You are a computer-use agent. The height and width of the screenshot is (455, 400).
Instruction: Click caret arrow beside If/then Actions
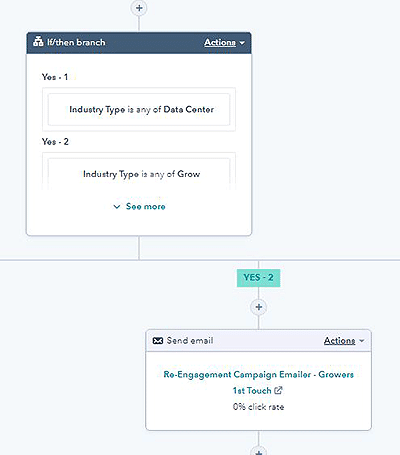pyautogui.click(x=242, y=43)
